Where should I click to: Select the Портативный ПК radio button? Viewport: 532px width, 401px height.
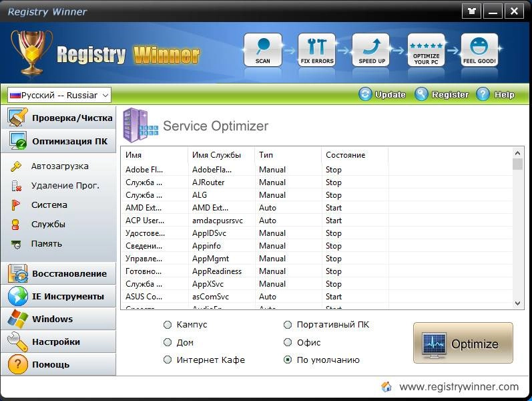(288, 325)
